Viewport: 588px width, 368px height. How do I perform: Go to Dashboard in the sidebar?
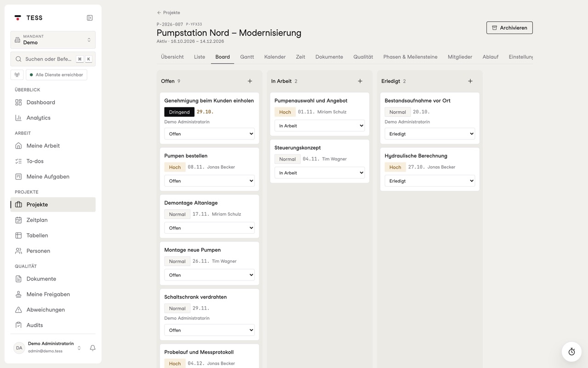53,102
